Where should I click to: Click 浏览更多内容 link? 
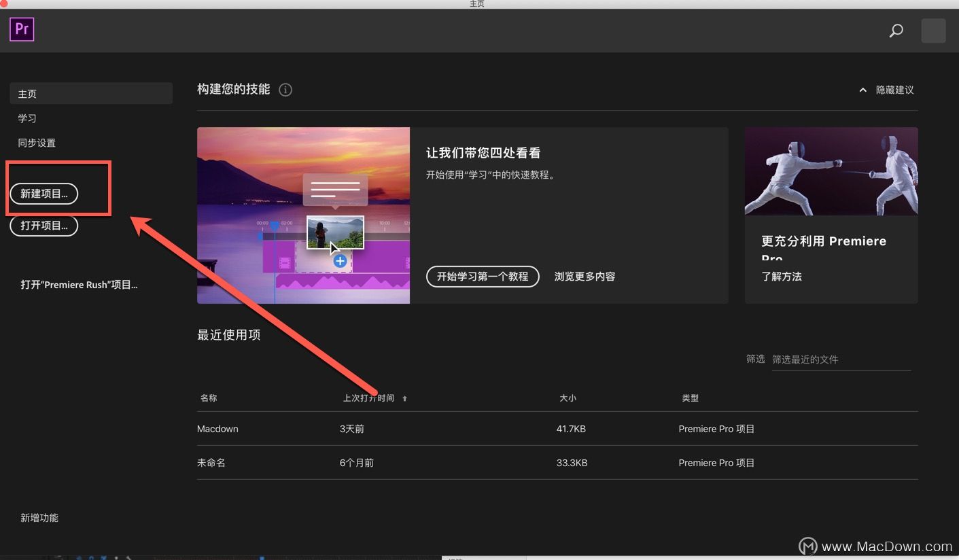(x=585, y=277)
